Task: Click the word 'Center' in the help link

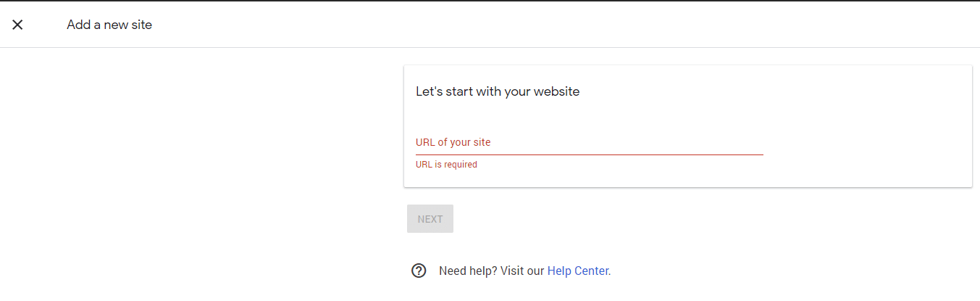Action: pyautogui.click(x=592, y=271)
